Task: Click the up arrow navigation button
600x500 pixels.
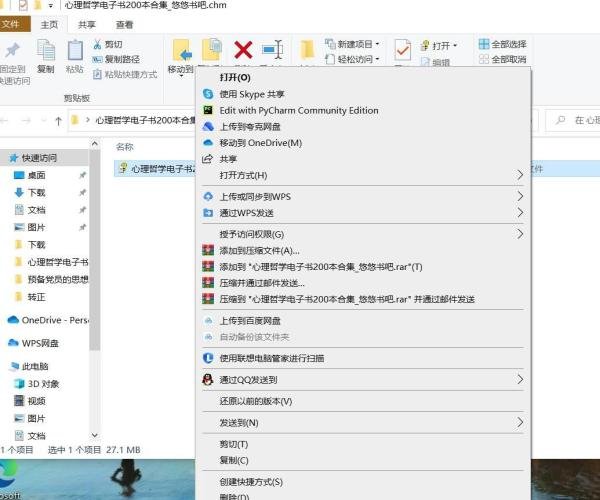Action: (x=58, y=121)
